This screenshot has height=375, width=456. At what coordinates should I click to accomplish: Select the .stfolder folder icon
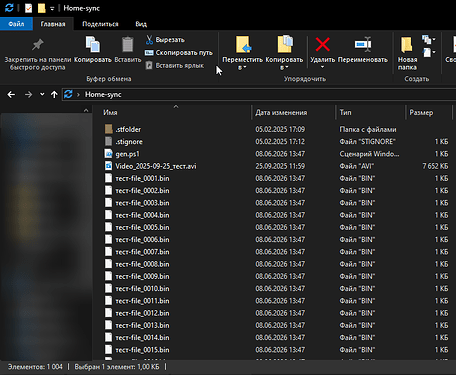pyautogui.click(x=109, y=129)
